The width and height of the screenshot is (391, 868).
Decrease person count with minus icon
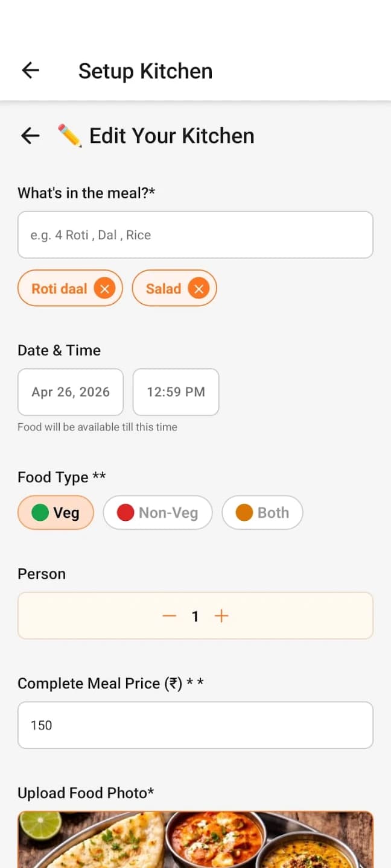coord(169,616)
